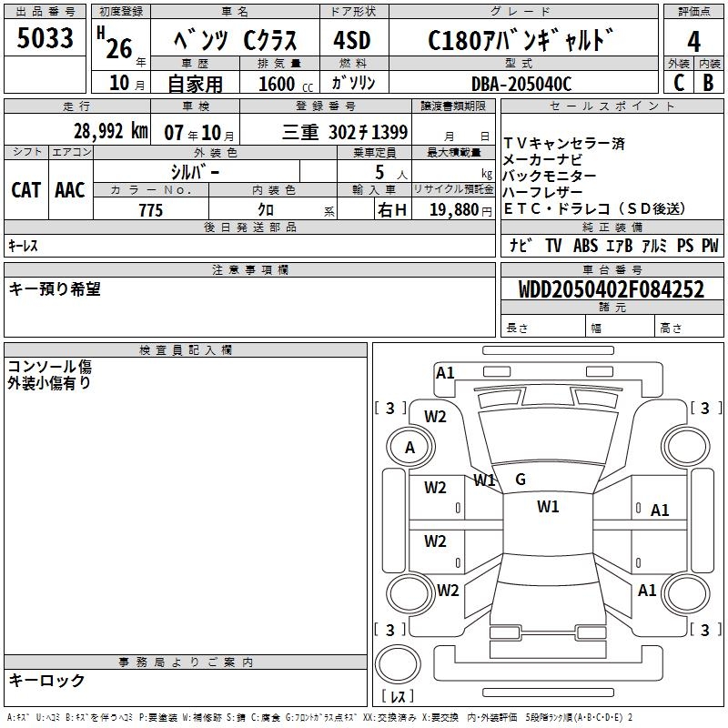Click the exterior grade letter C
Screen dimensions: 728x728
tap(679, 83)
